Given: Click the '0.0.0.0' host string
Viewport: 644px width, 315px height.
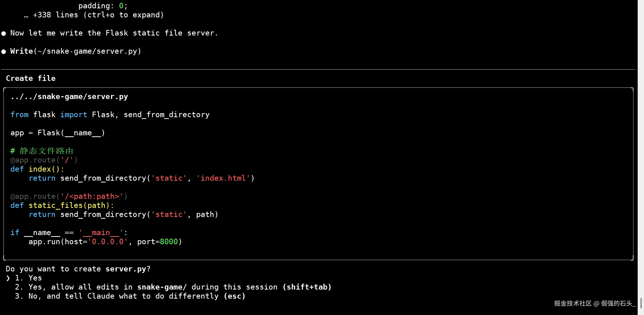Looking at the screenshot, I should 108,242.
